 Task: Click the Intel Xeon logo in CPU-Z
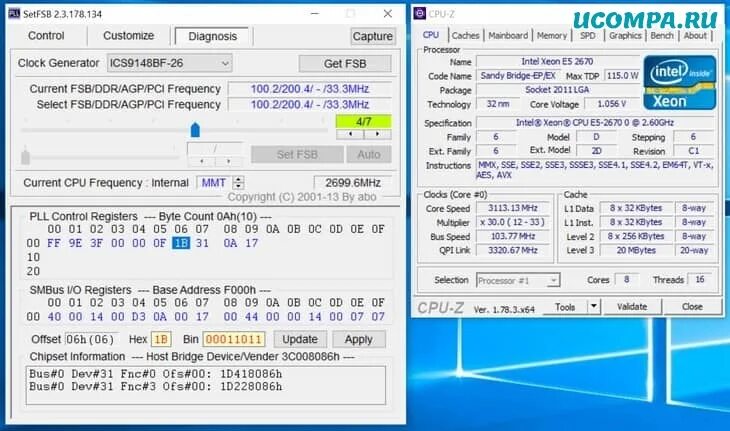[x=680, y=83]
